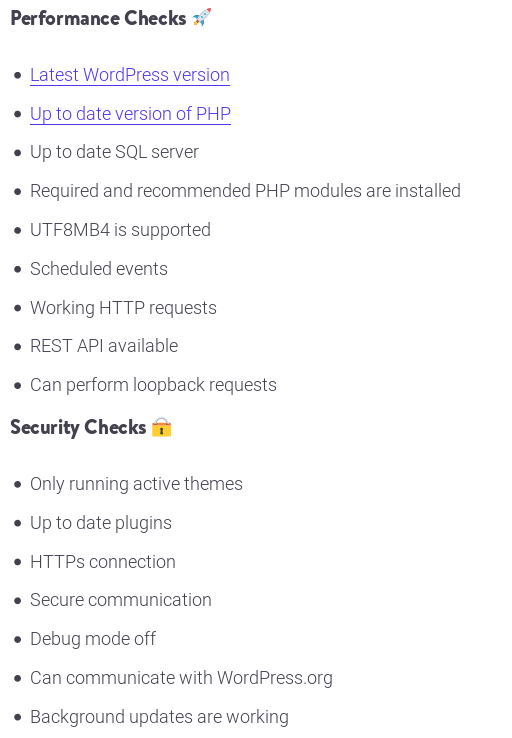512x738 pixels.
Task: Open the Up to date version of PHP link
Action: pyautogui.click(x=130, y=114)
